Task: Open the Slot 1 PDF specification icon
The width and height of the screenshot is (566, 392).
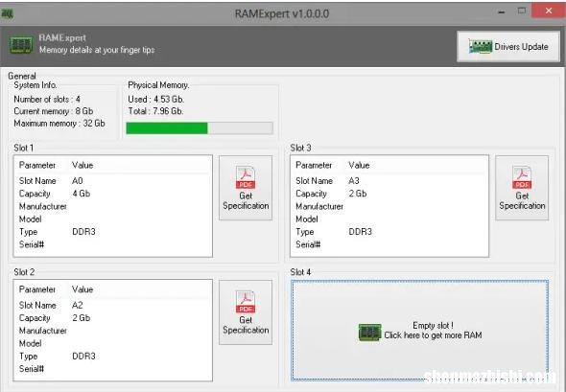Action: (x=246, y=177)
